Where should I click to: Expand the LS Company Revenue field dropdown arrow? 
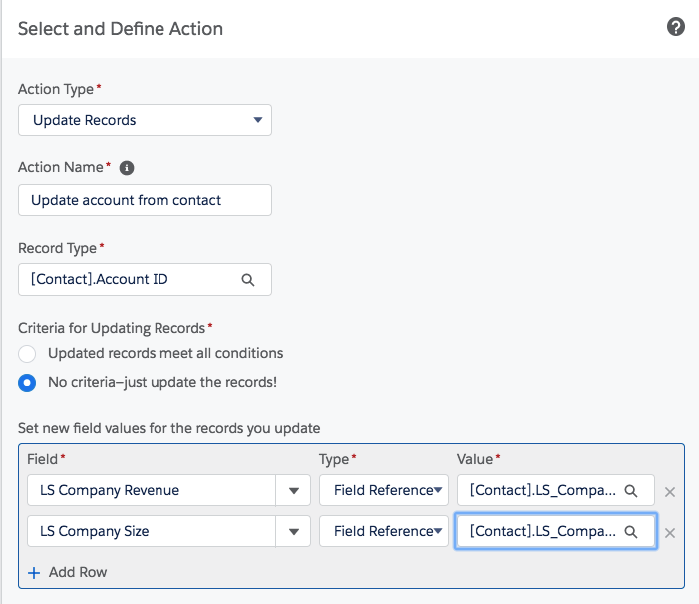pos(293,491)
